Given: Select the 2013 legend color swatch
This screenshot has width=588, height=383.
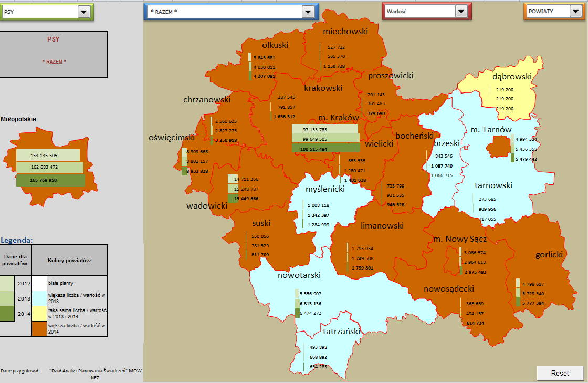Looking at the screenshot, I should click(x=7, y=298).
